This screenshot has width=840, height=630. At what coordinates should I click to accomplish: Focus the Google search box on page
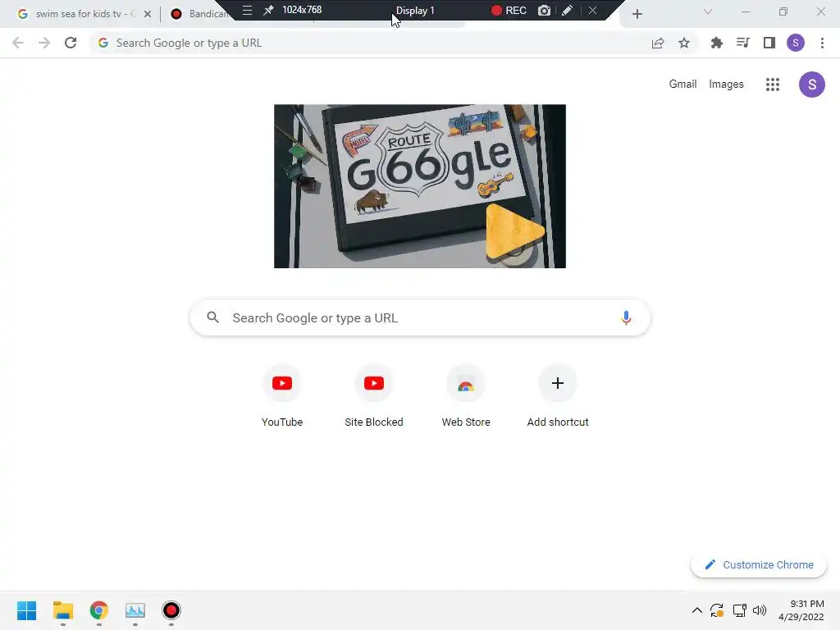(420, 317)
